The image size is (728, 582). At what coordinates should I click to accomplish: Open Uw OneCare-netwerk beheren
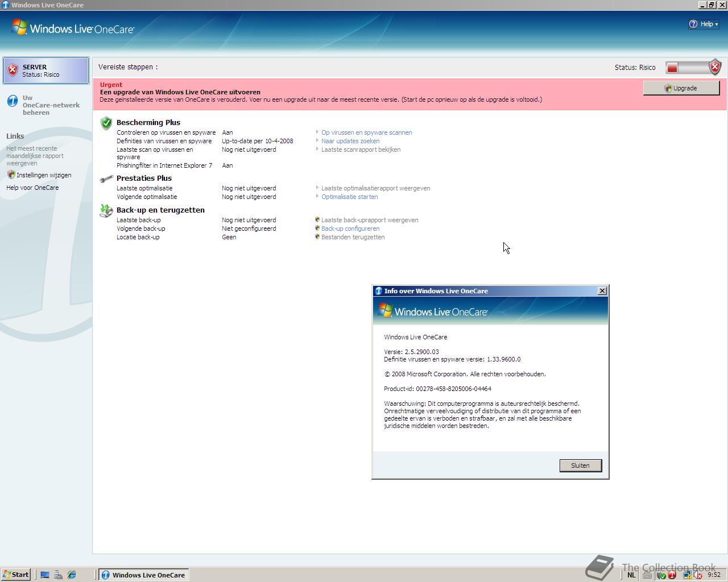pyautogui.click(x=51, y=105)
